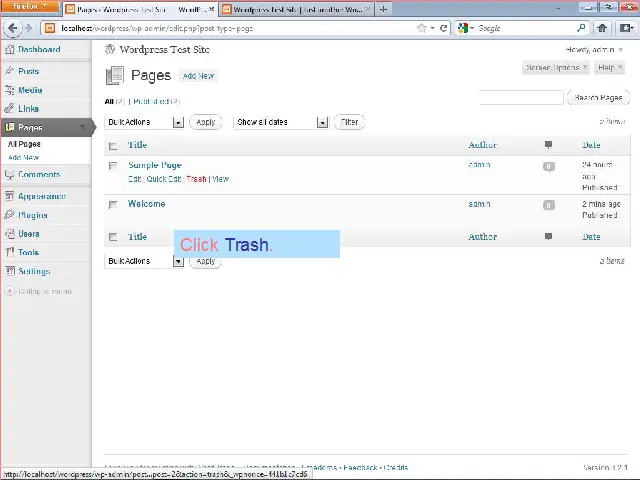Open the top Bulk Actions dropdown
The width and height of the screenshot is (640, 480).
pos(144,122)
